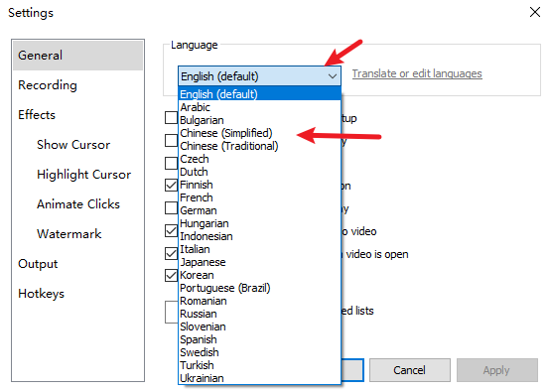Select Chinese (Traditional) language
The width and height of the screenshot is (550, 392).
point(259,146)
